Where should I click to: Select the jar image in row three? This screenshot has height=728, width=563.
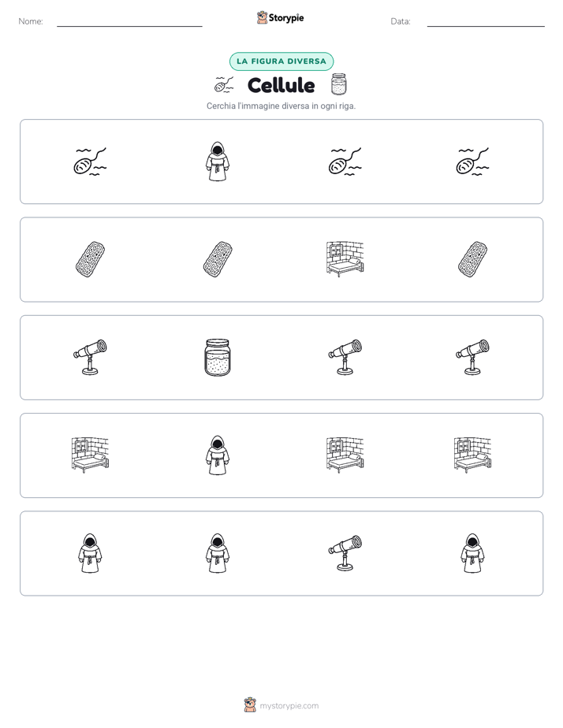point(218,357)
